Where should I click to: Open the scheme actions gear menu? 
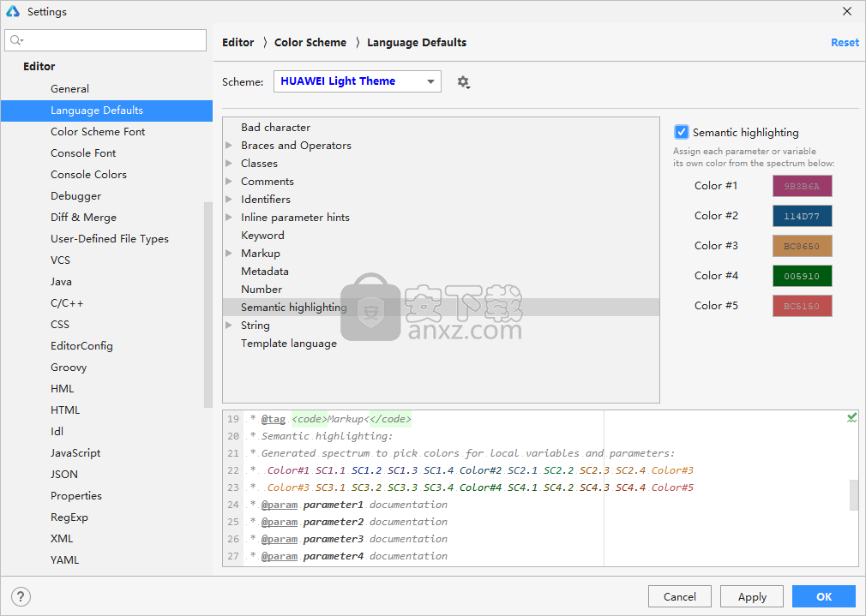(x=463, y=82)
